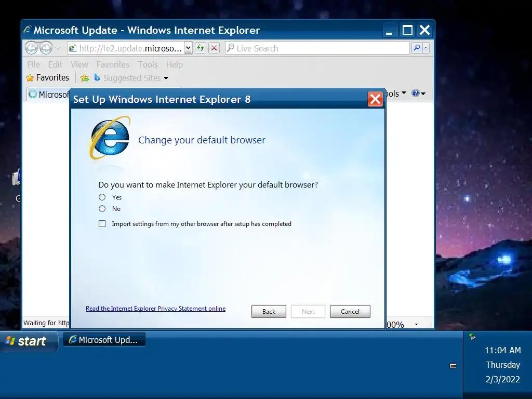The image size is (532, 399).
Task: Click the green Refresh icon
Action: click(201, 48)
